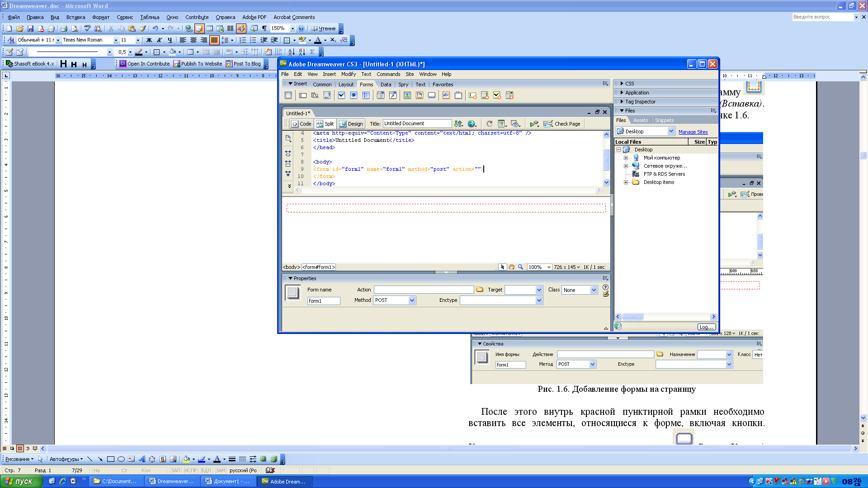This screenshot has width=868, height=488.
Task: Insert a Label form element
Action: [446, 95]
